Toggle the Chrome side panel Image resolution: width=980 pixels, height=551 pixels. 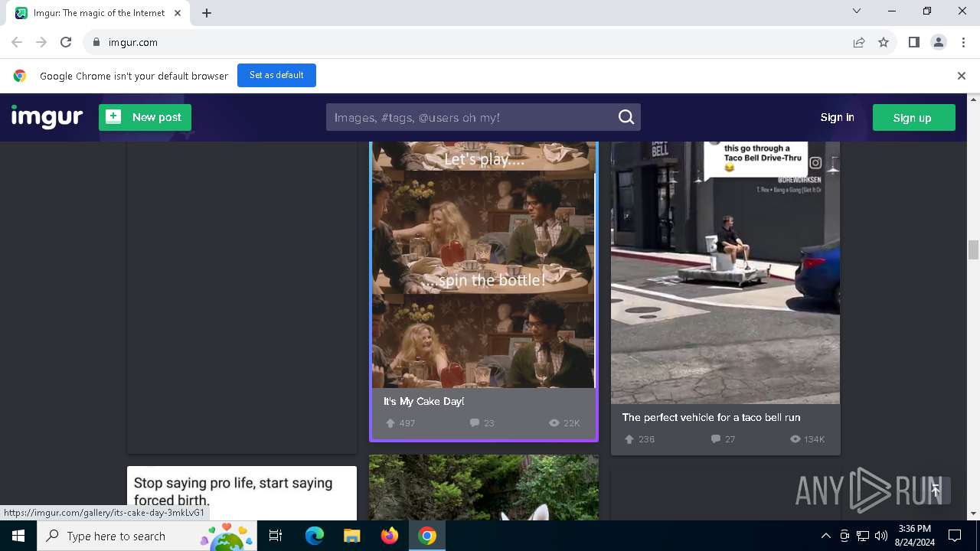tap(913, 42)
